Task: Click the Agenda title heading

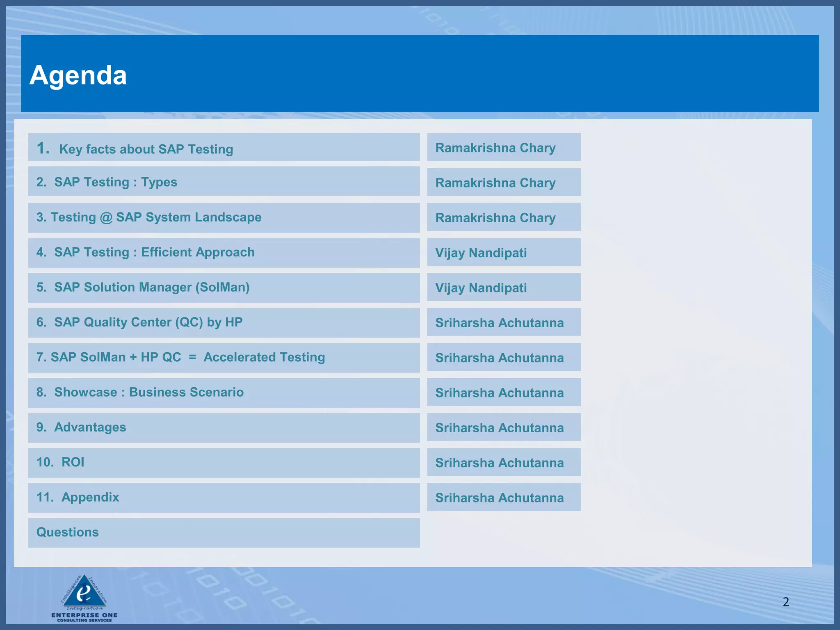Action: 78,75
